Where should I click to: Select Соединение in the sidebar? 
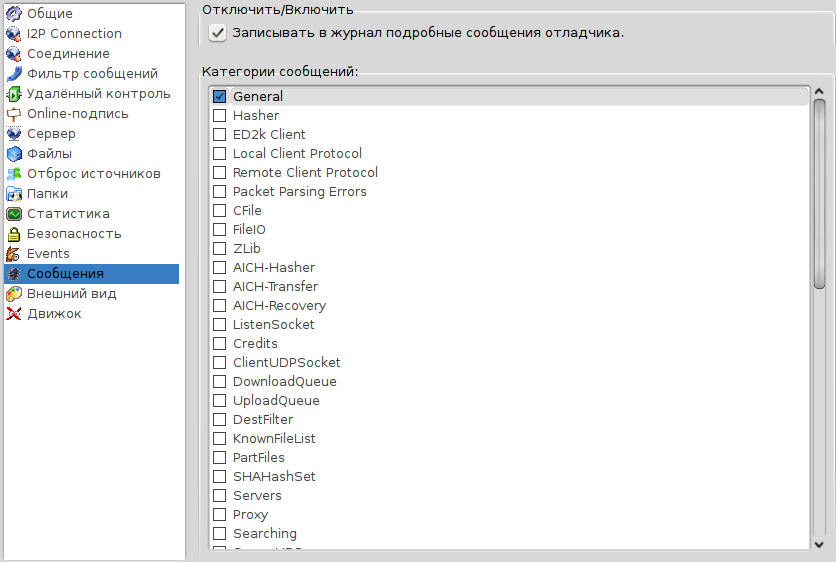[x=68, y=53]
